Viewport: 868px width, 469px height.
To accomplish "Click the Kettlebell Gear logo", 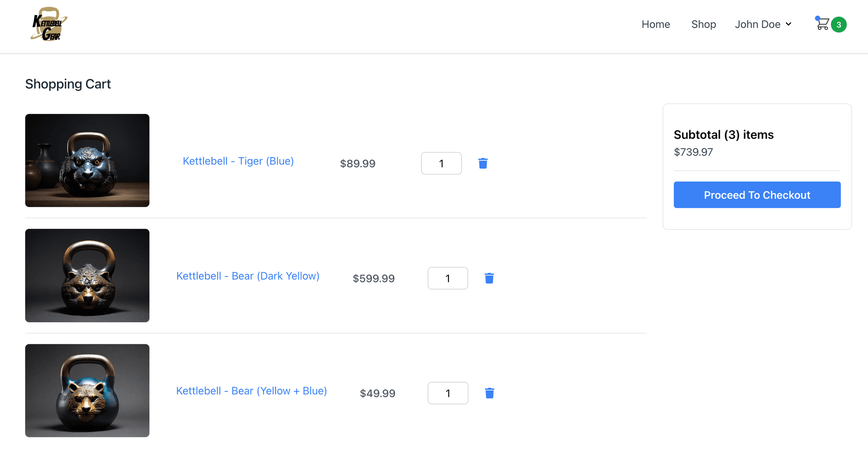I will click(48, 24).
